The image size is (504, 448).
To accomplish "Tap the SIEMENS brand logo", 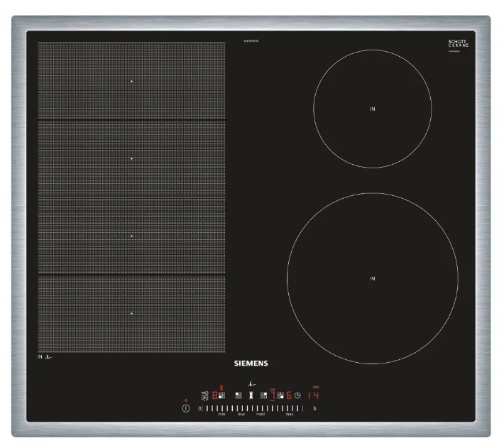I will [251, 363].
